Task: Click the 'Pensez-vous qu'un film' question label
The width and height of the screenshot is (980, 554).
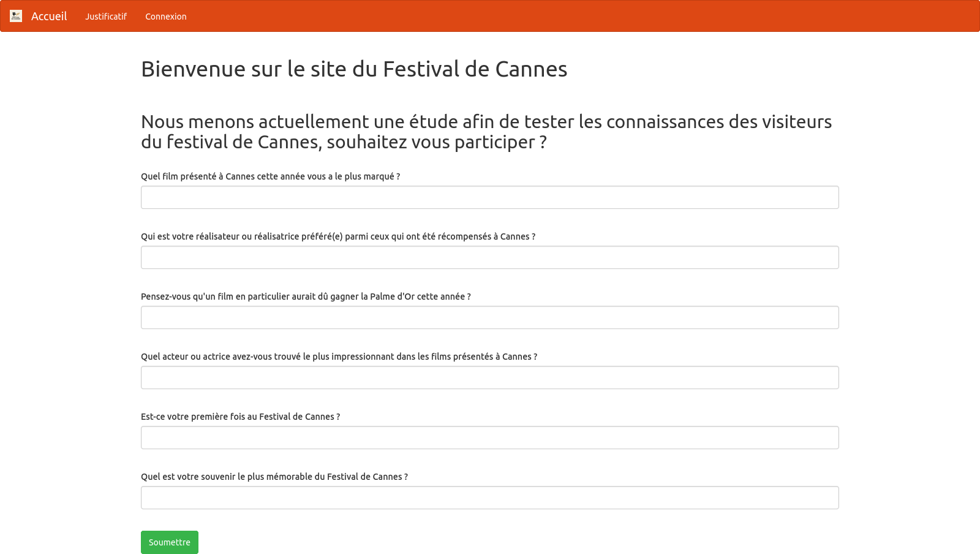Action: pos(306,297)
